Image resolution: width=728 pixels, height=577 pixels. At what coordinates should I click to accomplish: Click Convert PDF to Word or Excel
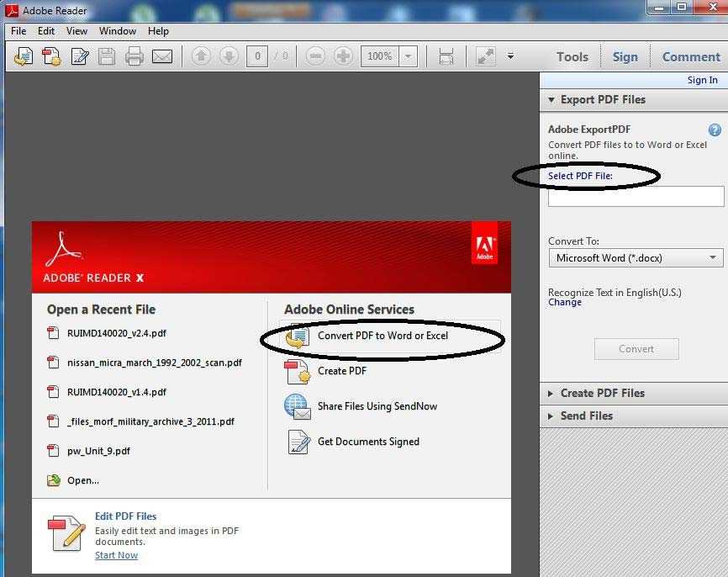click(x=382, y=336)
